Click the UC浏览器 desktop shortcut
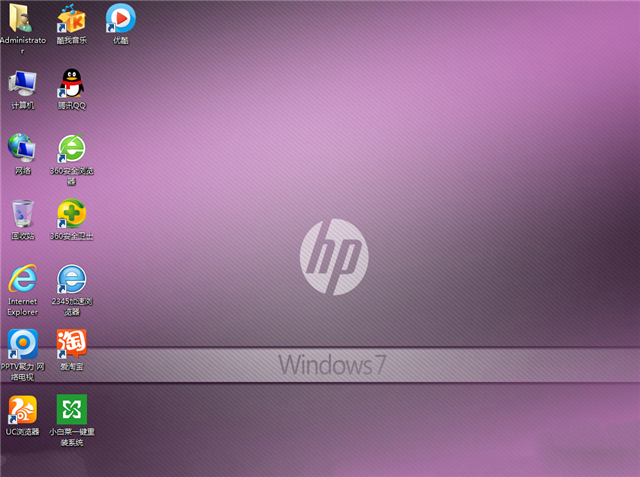640x477 pixels. click(x=22, y=408)
